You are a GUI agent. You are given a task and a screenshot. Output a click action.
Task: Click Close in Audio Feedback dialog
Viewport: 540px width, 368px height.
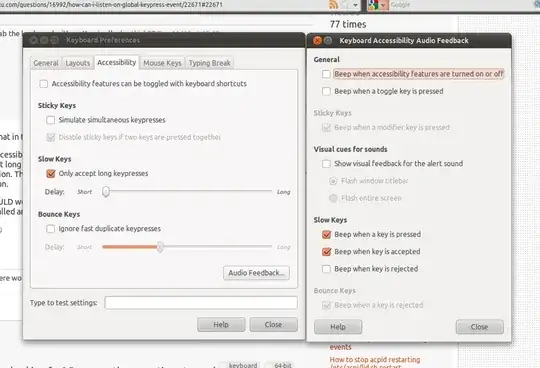coord(479,326)
